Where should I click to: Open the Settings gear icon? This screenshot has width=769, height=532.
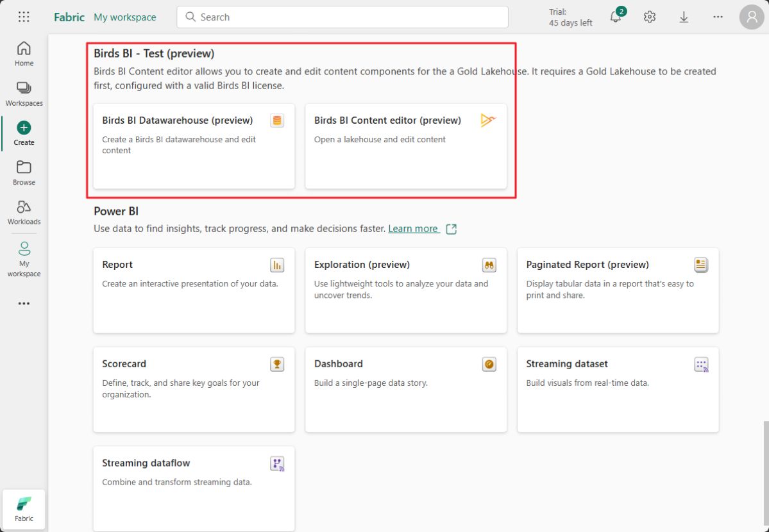[649, 17]
